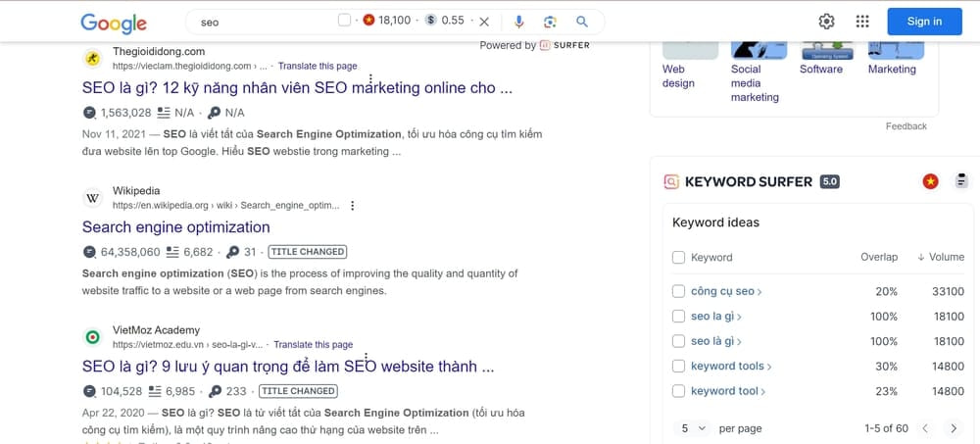
Task: Open the Google logo homepage
Action: 114,23
